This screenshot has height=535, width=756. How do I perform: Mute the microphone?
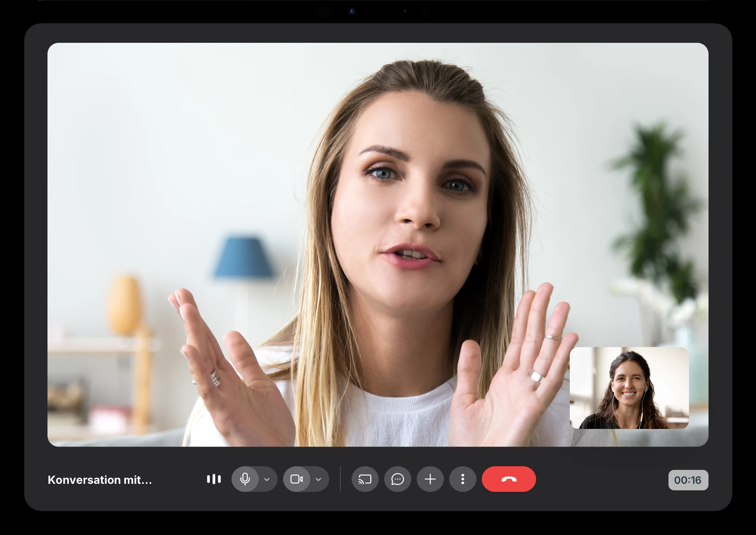tap(245, 479)
